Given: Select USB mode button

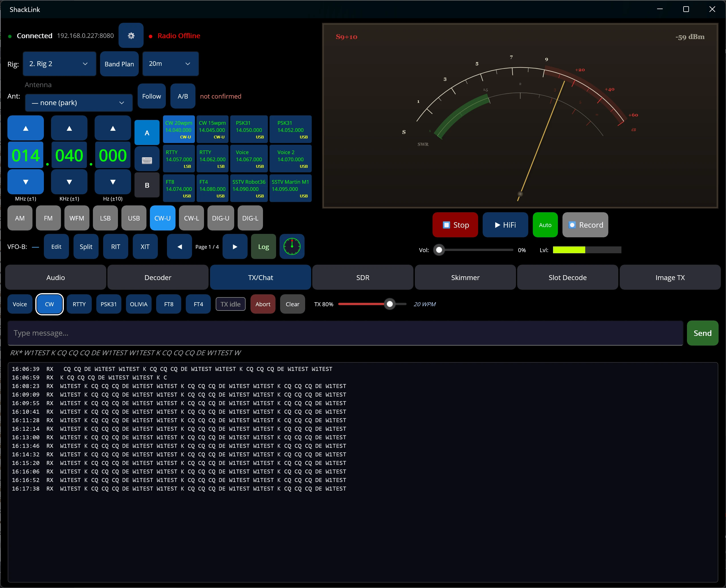Looking at the screenshot, I should tap(134, 218).
